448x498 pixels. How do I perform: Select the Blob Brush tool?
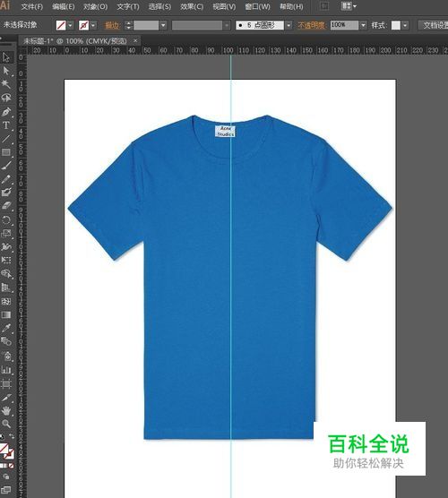(6, 193)
